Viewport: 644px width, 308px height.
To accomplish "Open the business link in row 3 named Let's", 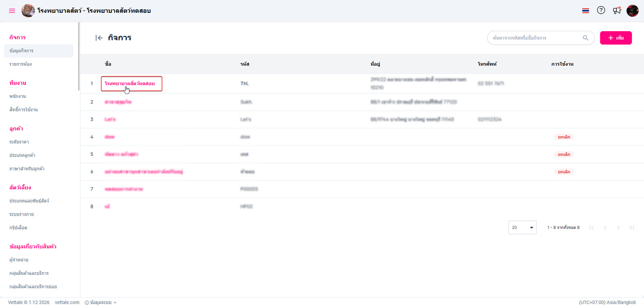I will [x=110, y=120].
